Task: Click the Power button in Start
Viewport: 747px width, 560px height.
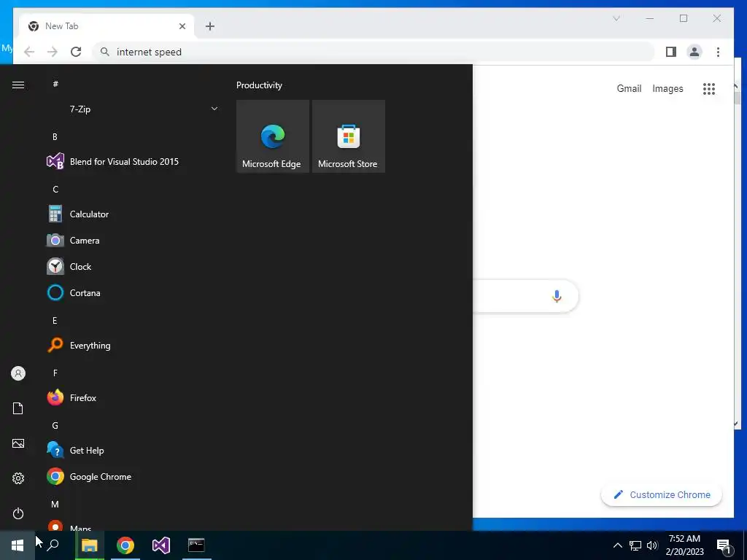Action: 18,513
